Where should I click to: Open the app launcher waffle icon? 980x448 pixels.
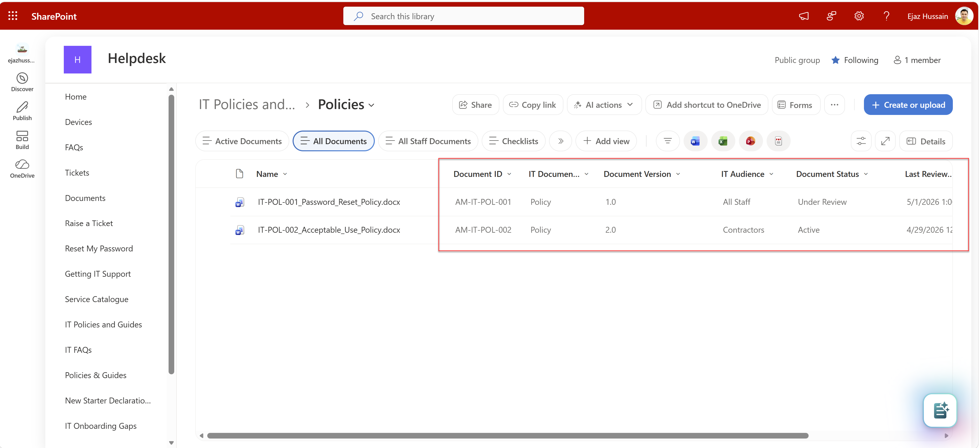[x=13, y=16]
